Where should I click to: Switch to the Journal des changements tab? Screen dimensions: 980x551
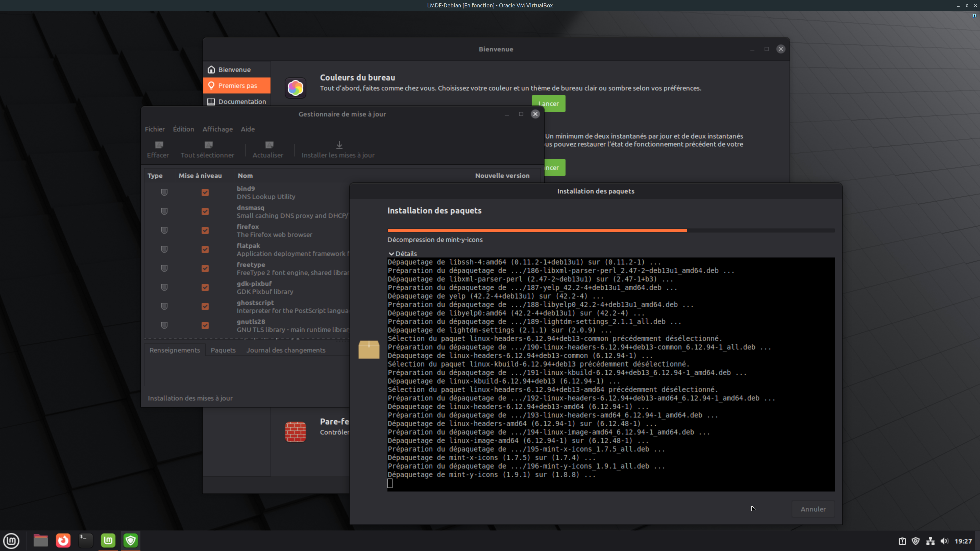coord(286,350)
